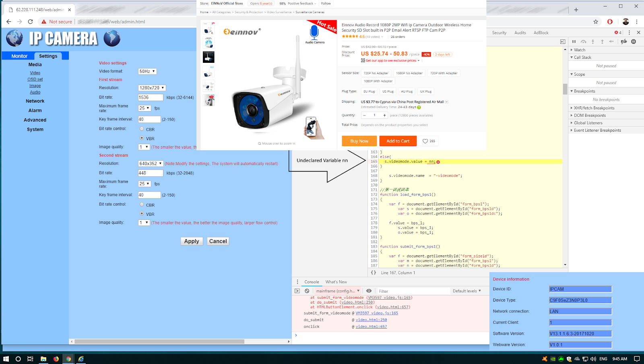Click first stream Bit rate input field
This screenshot has width=644, height=364.
click(x=151, y=97)
